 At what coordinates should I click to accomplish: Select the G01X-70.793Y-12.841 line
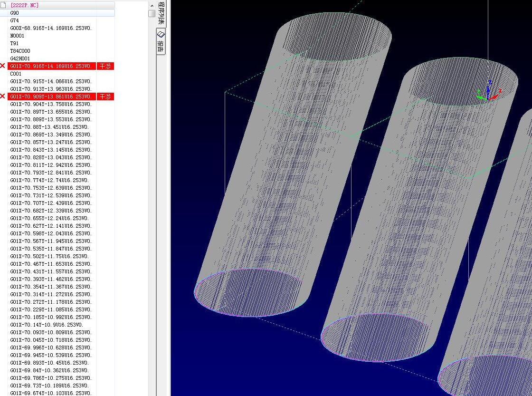pyautogui.click(x=51, y=173)
